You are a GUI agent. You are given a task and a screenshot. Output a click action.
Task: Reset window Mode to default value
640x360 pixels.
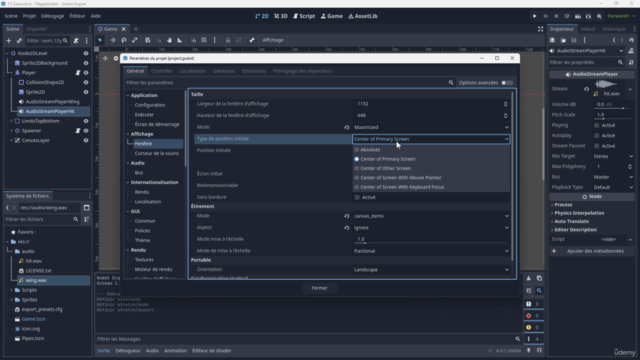click(x=347, y=127)
